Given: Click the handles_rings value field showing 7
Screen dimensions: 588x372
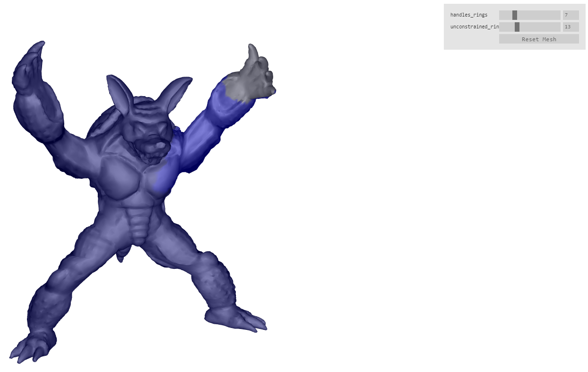Looking at the screenshot, I should coord(571,15).
